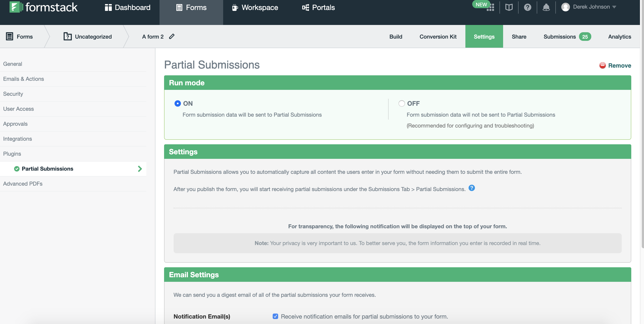Screen dimensions: 644x324
Task: Open the tooltip next to Partial Submissions info
Action: [x=472, y=188]
